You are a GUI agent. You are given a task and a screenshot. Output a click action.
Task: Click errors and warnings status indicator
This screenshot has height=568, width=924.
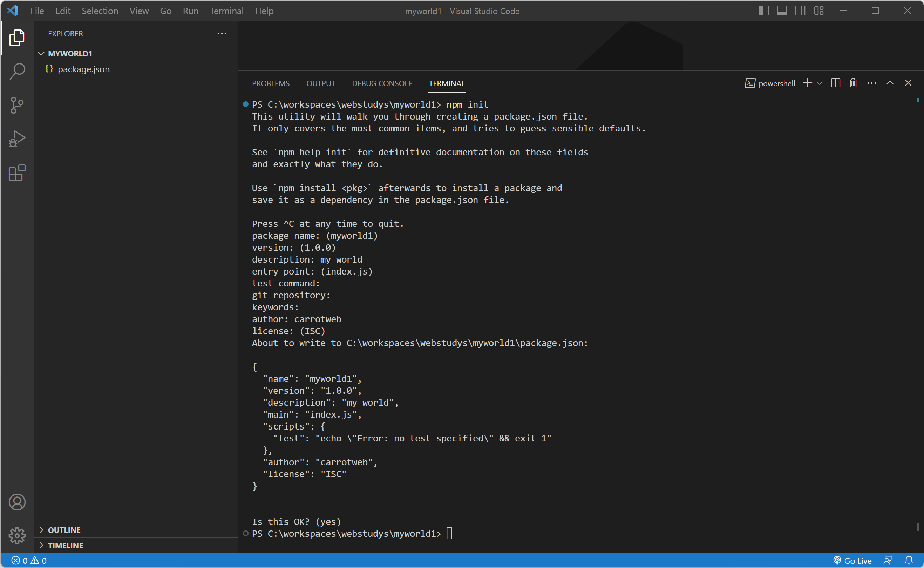click(x=29, y=561)
